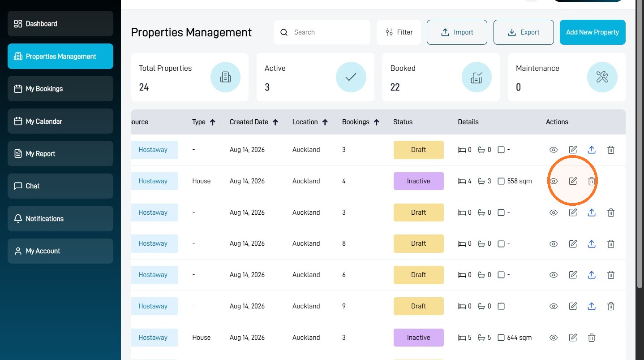The image size is (644, 360).
Task: Edit the property with 6 bookings
Action: point(573,275)
